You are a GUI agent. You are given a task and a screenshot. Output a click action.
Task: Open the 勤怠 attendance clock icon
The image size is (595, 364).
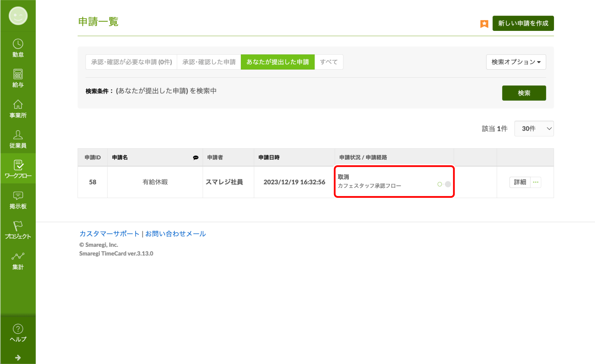(x=18, y=44)
